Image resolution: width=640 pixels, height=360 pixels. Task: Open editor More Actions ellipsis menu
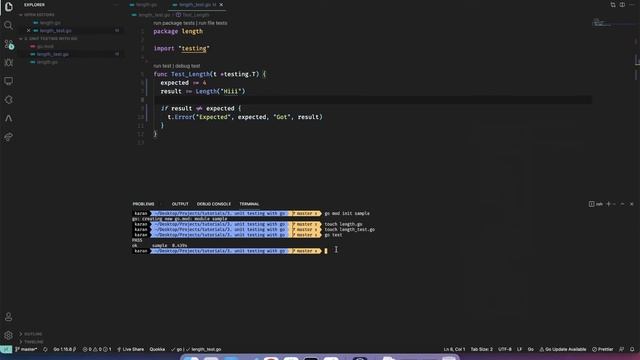[x=631, y=4]
